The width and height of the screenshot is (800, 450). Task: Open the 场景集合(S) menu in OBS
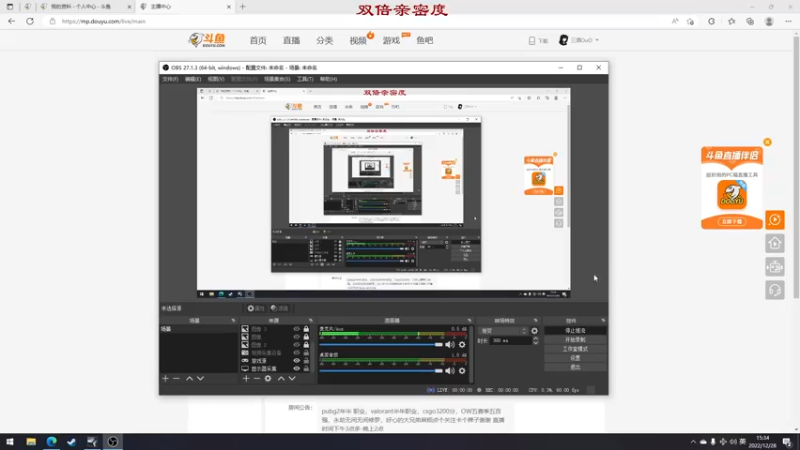tap(277, 79)
